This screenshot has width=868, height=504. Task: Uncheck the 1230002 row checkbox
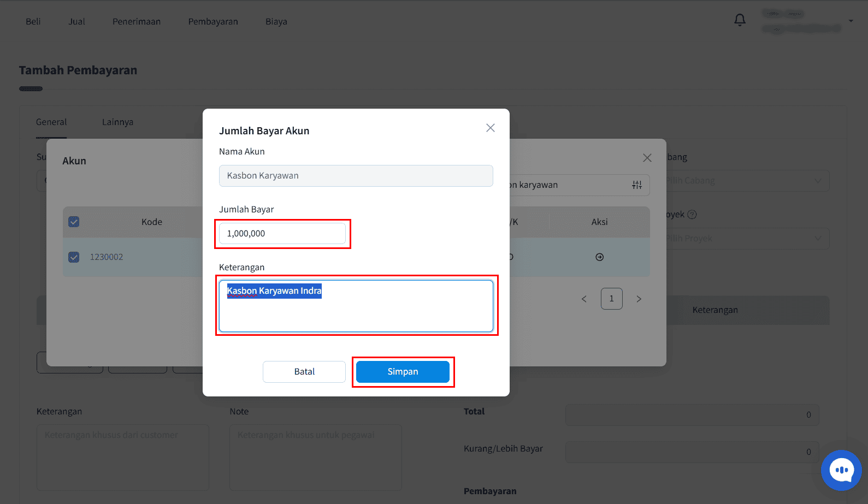click(74, 257)
